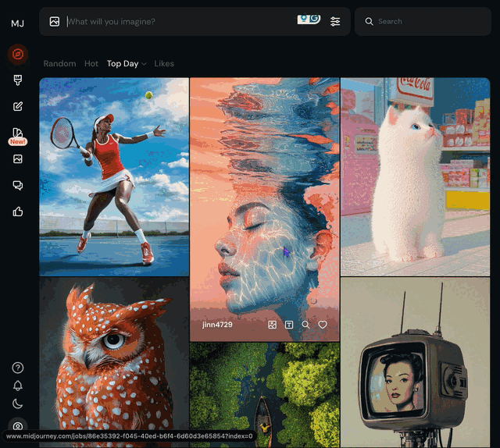The height and width of the screenshot is (448, 500).
Task: Open the white kitten Coca-Cola image
Action: pyautogui.click(x=415, y=177)
